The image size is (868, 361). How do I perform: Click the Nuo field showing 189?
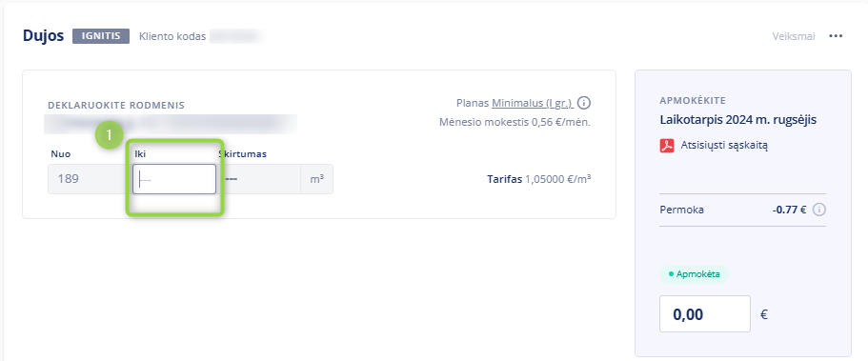pos(90,179)
